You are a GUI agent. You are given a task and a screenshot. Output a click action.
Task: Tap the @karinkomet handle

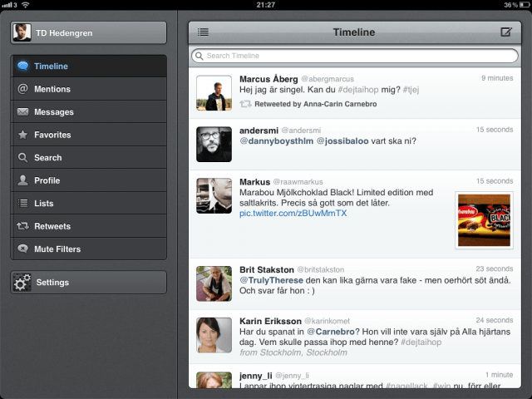327,321
